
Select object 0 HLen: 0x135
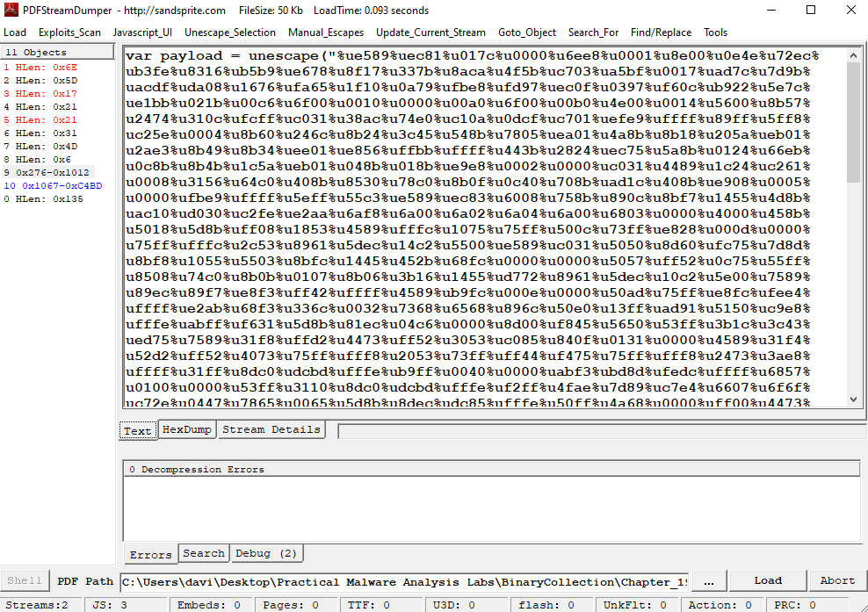pos(43,199)
